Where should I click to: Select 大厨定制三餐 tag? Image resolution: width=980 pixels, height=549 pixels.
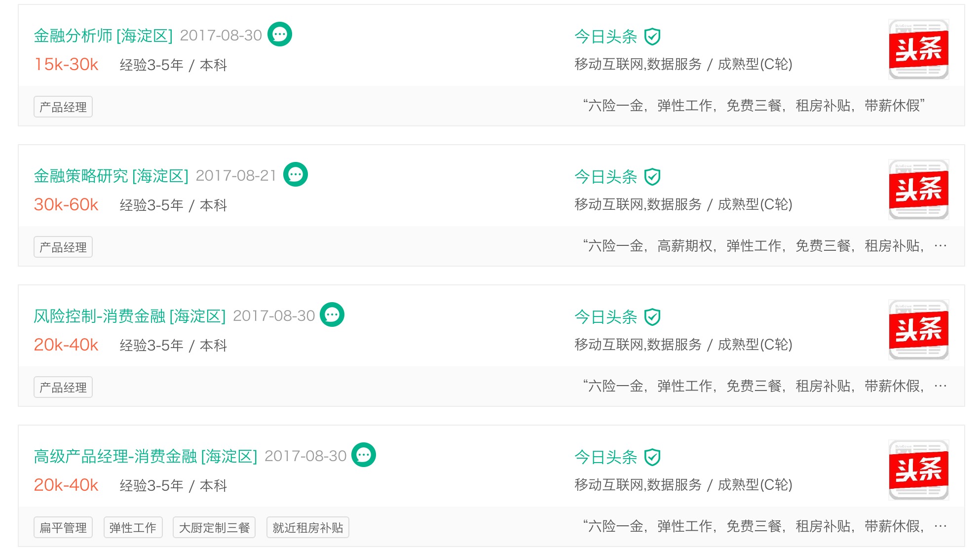pos(214,527)
